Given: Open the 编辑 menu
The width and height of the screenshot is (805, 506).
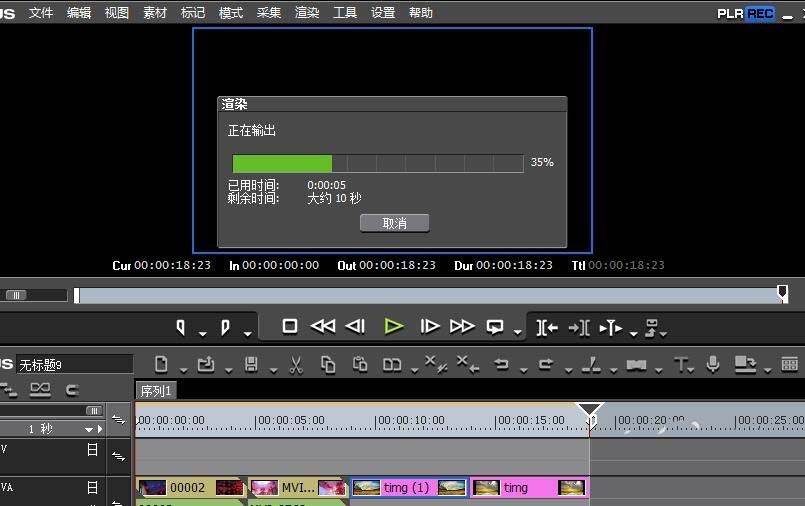Looking at the screenshot, I should click(79, 12).
